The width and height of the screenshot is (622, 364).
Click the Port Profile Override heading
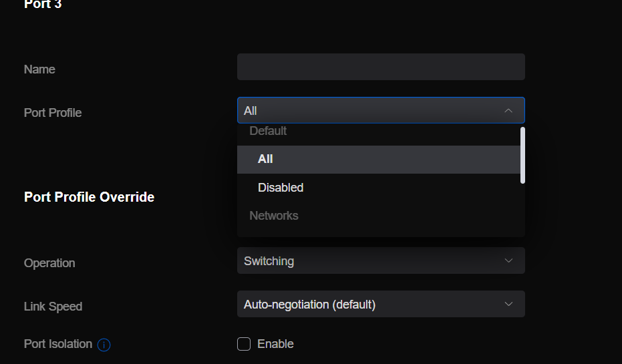(89, 197)
